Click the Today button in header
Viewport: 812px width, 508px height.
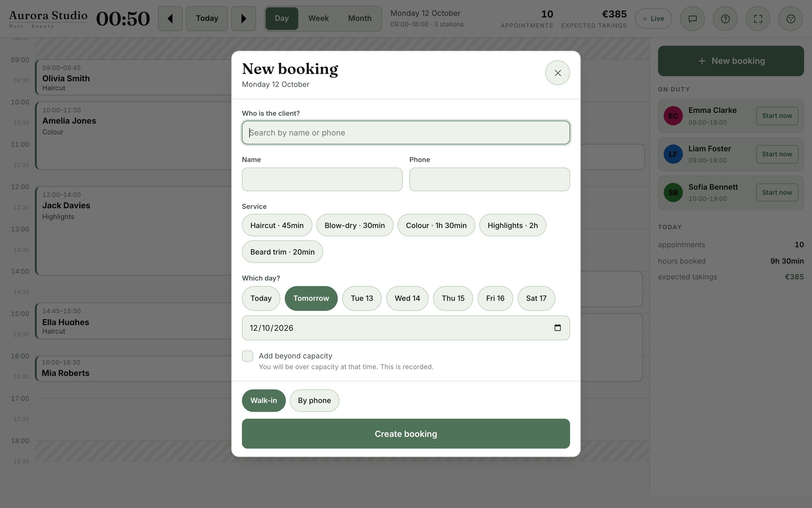click(207, 18)
